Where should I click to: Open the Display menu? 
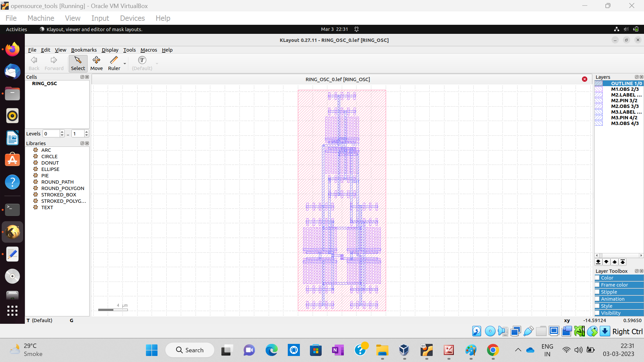click(x=110, y=50)
